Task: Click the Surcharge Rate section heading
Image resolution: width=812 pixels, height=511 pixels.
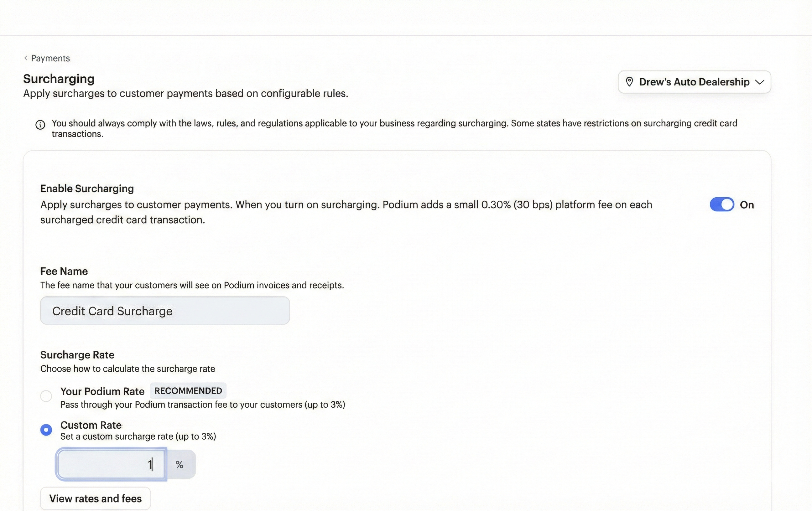Action: tap(77, 355)
